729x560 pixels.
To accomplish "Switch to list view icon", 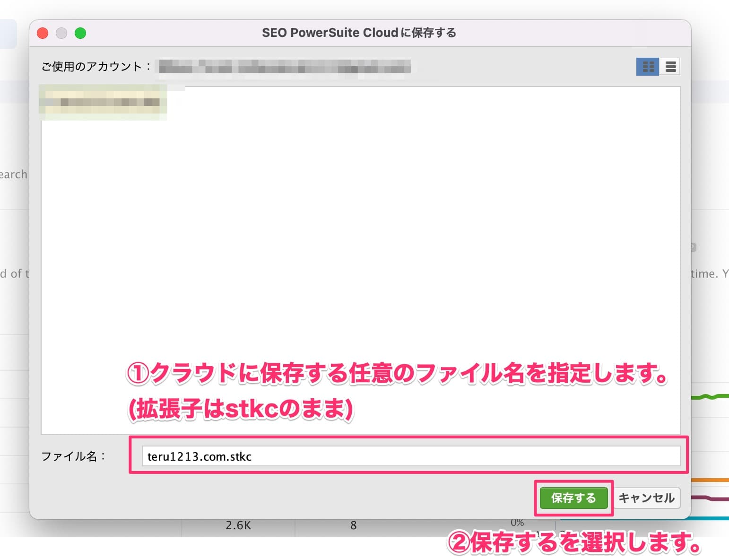I will 670,67.
